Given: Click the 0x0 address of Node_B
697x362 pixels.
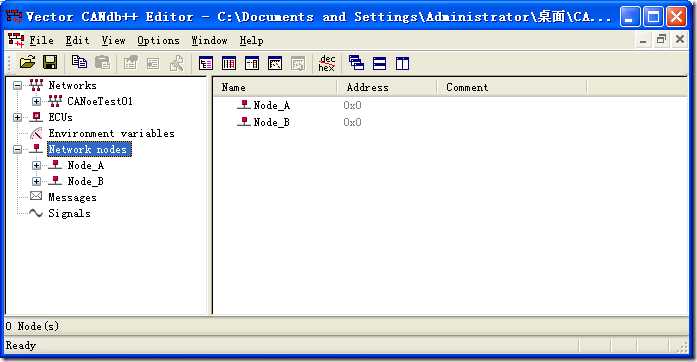Looking at the screenshot, I should [352, 122].
